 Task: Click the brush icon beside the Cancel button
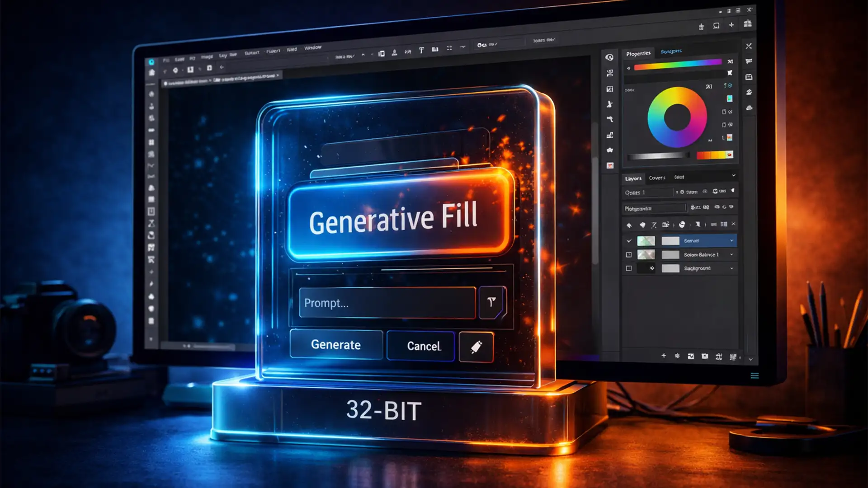tap(476, 347)
